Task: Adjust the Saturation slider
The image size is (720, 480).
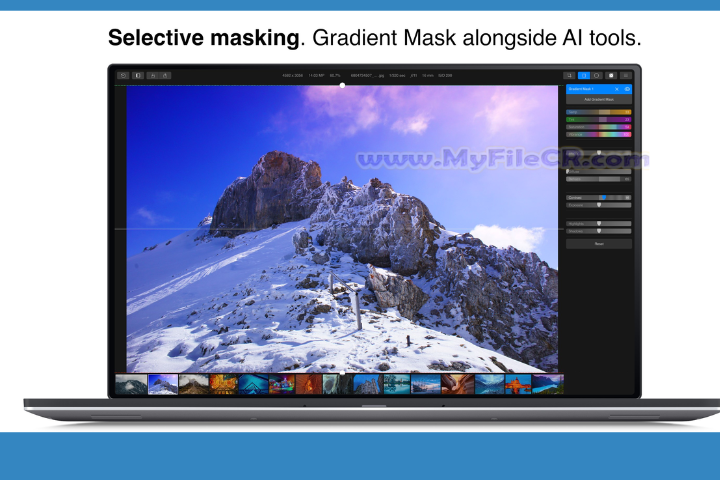Action: (x=599, y=127)
